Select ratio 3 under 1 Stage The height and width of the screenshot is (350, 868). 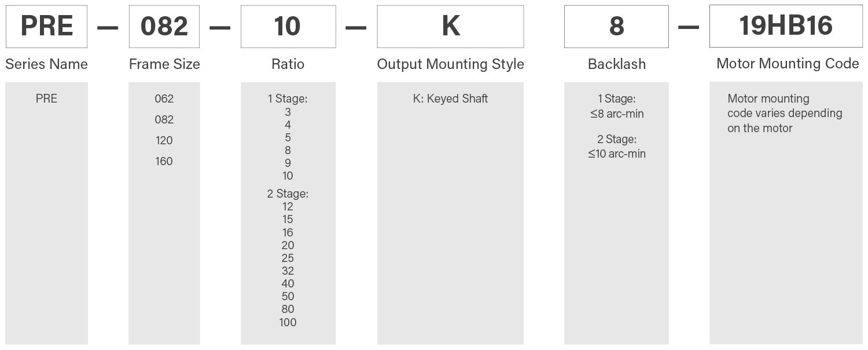point(288,112)
